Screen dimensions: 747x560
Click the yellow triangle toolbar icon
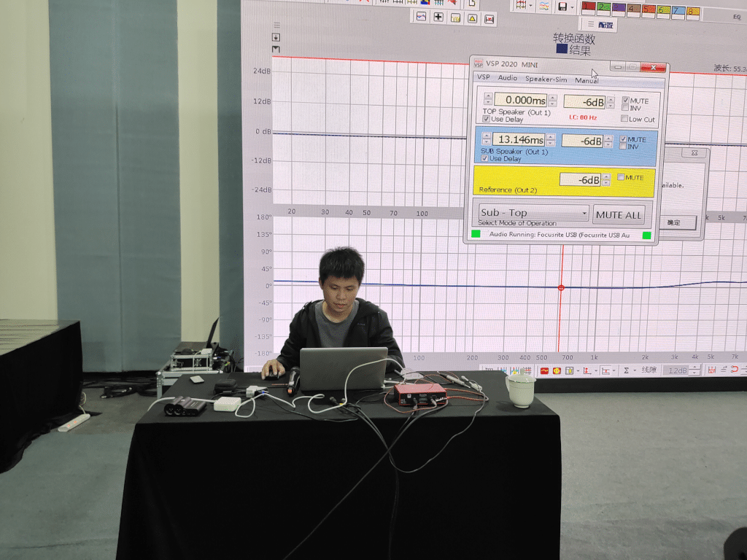[472, 17]
